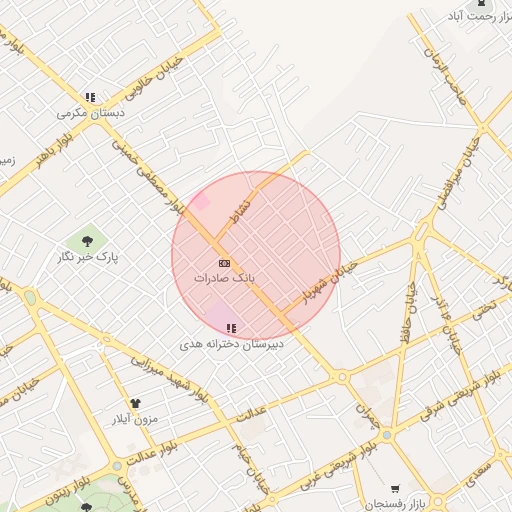512x512 pixels.
Task: Click the مزون آیلار shop label
Action: pyautogui.click(x=135, y=419)
